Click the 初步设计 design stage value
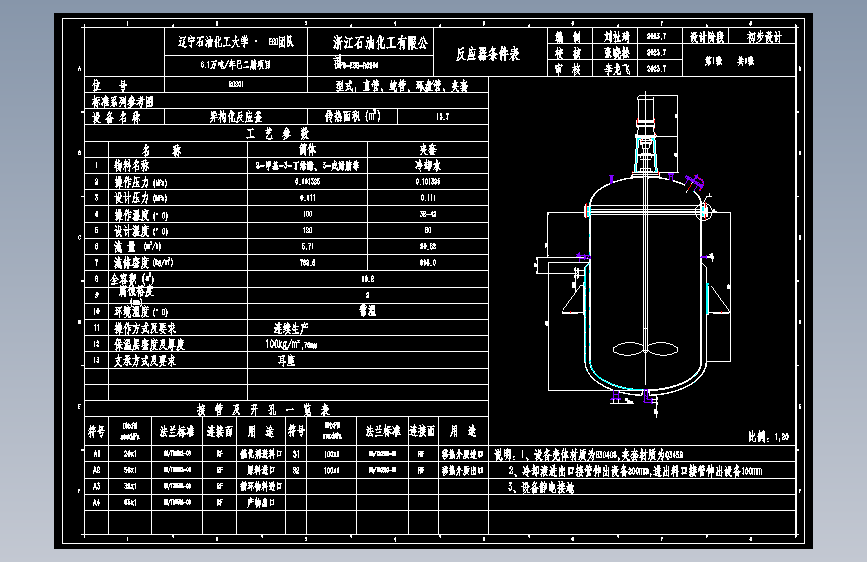The height and width of the screenshot is (562, 867). pos(764,37)
